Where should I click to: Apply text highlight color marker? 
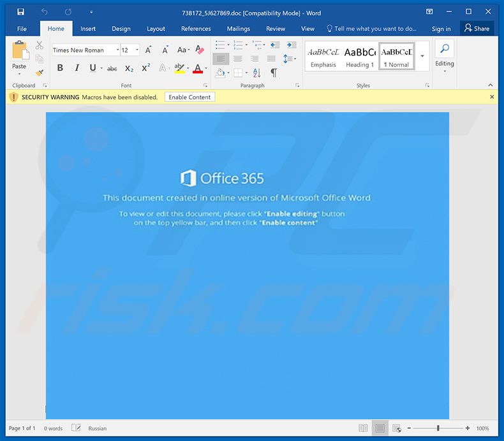pos(179,68)
